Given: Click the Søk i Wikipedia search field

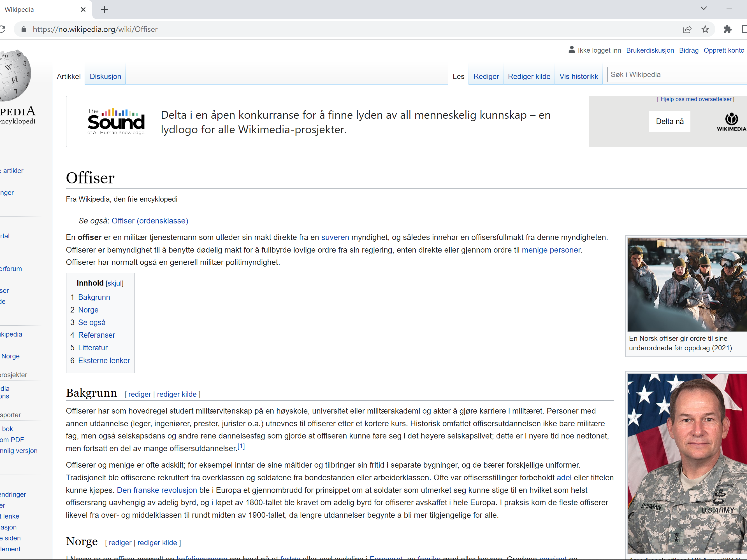Looking at the screenshot, I should coord(677,74).
